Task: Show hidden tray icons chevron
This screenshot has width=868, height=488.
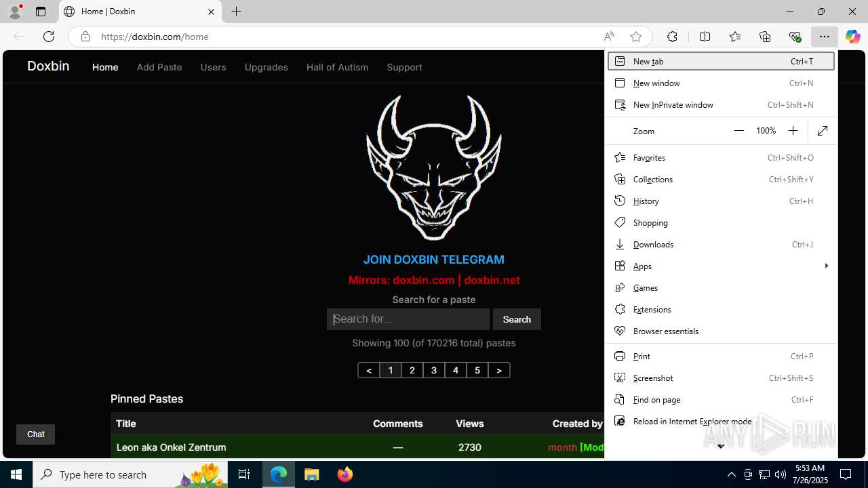Action: 731,474
